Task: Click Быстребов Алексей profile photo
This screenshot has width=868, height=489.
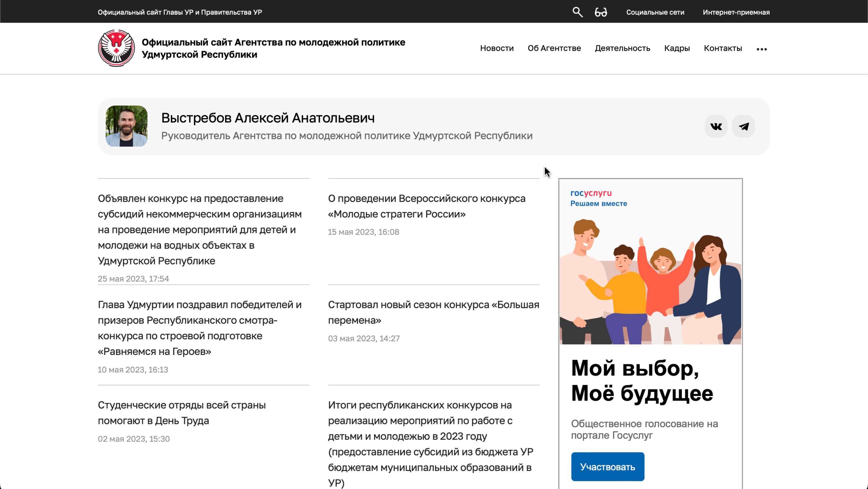Action: [x=126, y=126]
